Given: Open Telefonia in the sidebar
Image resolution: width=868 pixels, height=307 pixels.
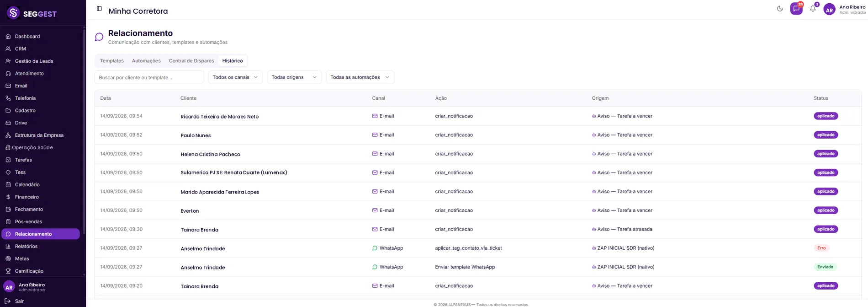Looking at the screenshot, I should click(25, 98).
